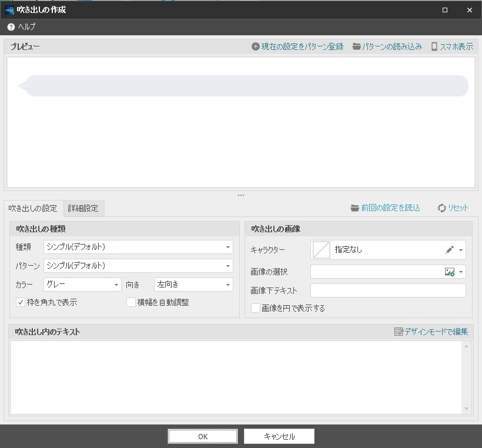Click the リセット link
482x448 pixels.
[x=458, y=208]
